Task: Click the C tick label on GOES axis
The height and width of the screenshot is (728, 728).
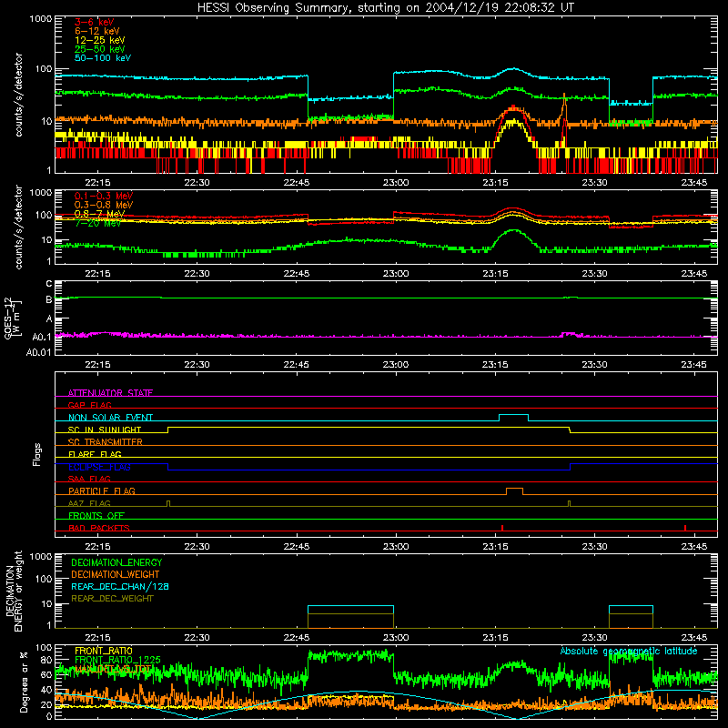Action: [49, 283]
